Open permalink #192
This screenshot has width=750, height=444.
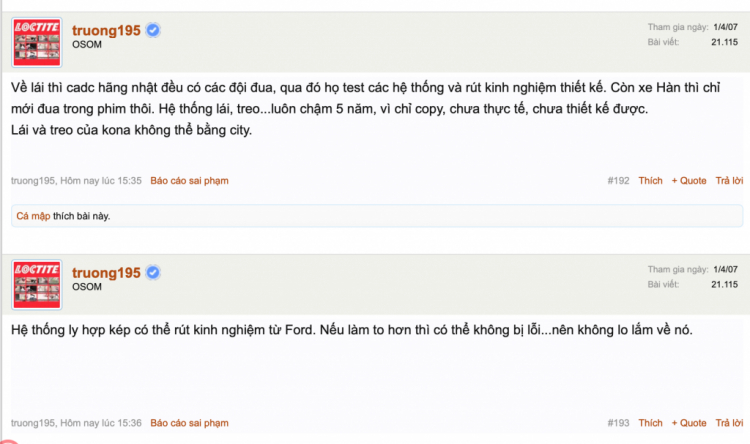(618, 181)
